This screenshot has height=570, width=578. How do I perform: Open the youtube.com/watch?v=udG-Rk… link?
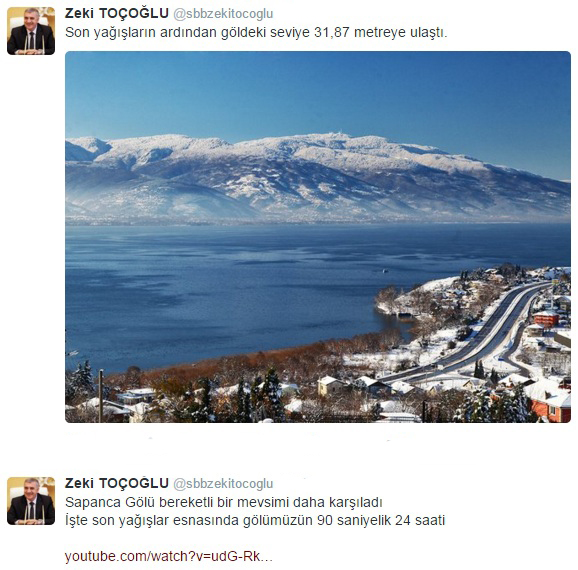pos(168,556)
